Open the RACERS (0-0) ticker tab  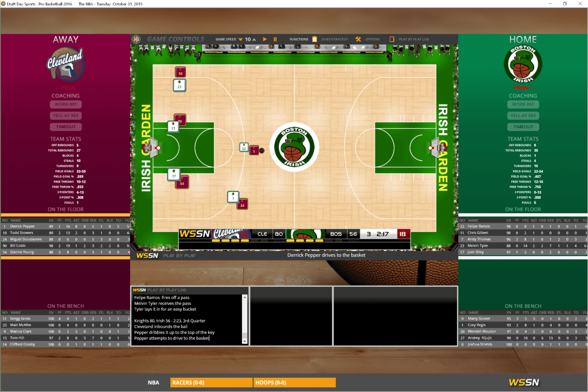[211, 383]
